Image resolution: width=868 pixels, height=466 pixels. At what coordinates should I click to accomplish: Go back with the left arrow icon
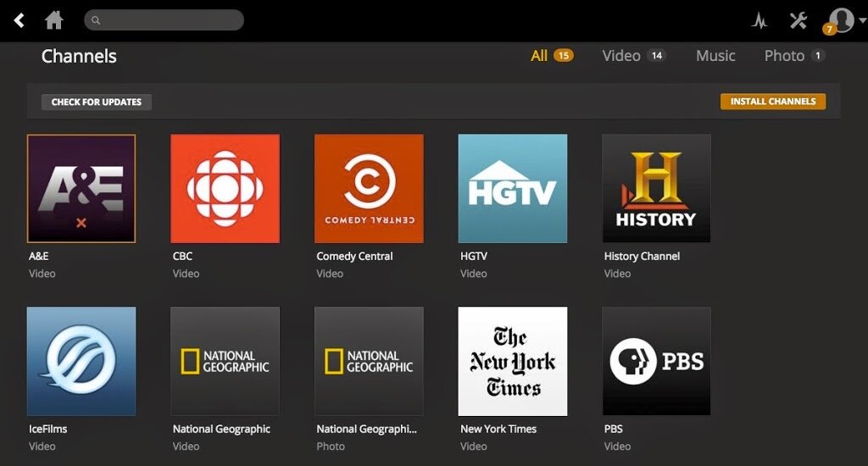coord(19,20)
